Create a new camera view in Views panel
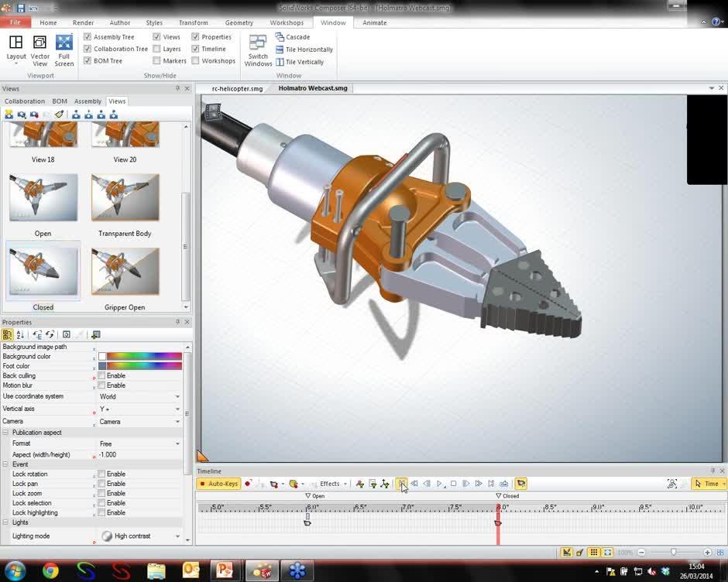The image size is (728, 582). [x=9, y=115]
